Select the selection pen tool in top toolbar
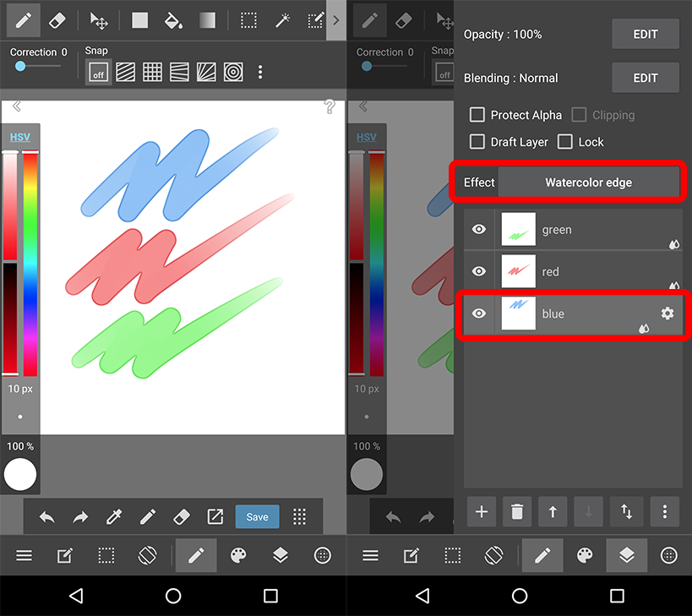 pyautogui.click(x=316, y=20)
